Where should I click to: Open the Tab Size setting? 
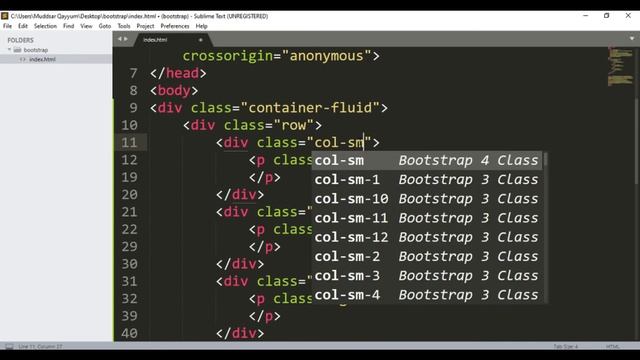click(x=566, y=347)
